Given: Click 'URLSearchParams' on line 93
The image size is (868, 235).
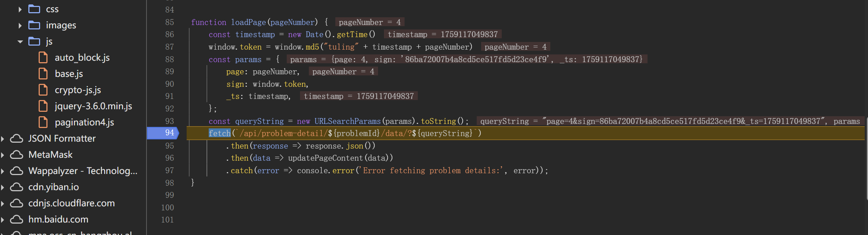Looking at the screenshot, I should [347, 121].
